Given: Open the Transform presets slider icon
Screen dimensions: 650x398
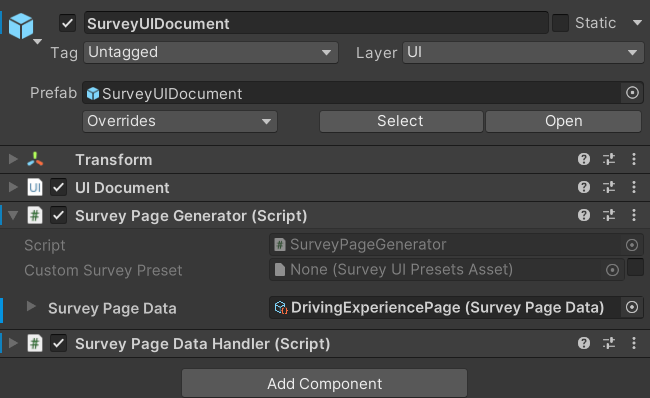Looking at the screenshot, I should pos(609,159).
